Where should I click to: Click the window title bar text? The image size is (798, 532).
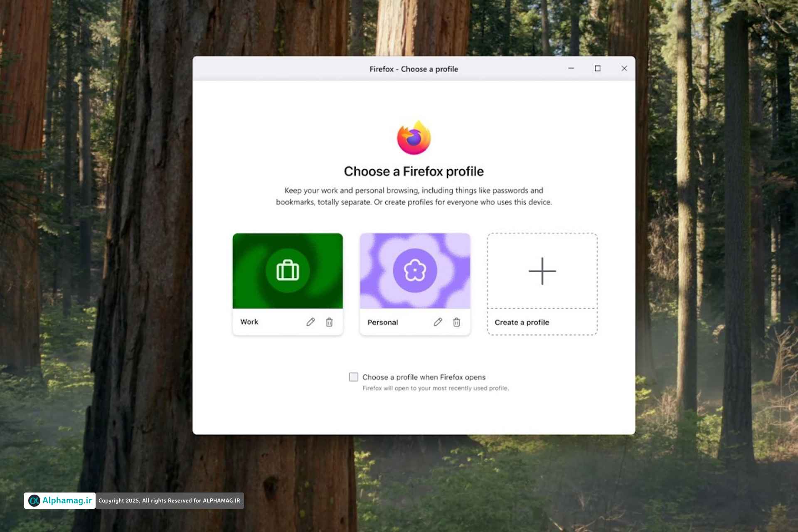[x=414, y=69]
